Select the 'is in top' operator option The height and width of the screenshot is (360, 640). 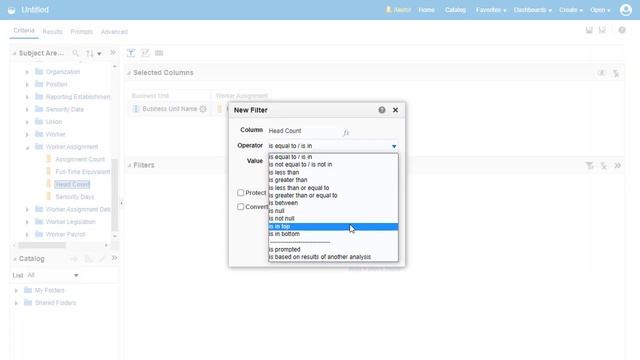(333, 227)
